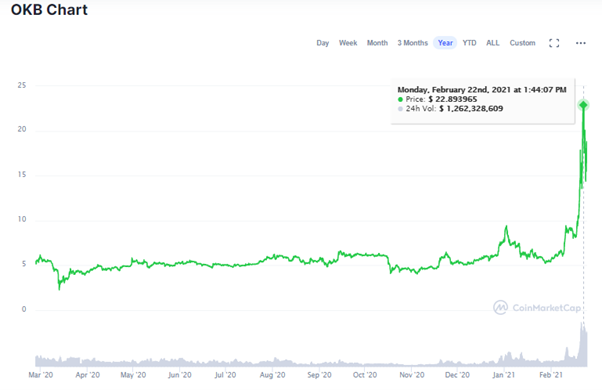Click the Mar '20 axis label

[41, 375]
